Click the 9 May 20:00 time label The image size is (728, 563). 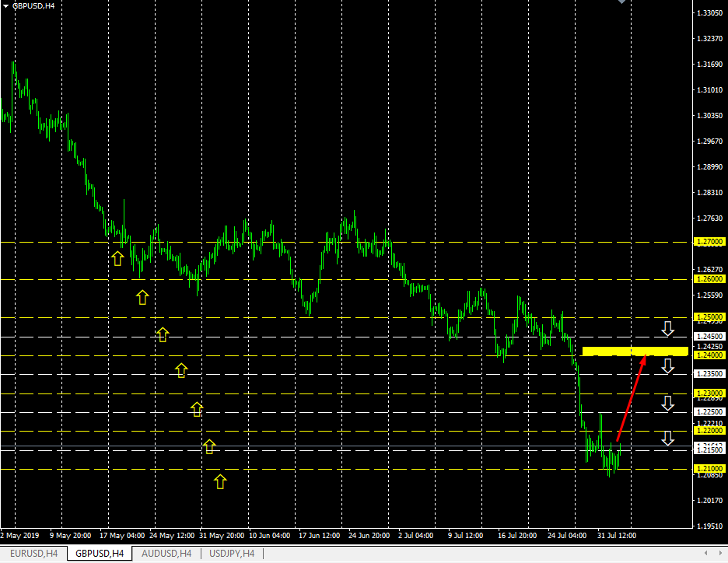tap(70, 535)
